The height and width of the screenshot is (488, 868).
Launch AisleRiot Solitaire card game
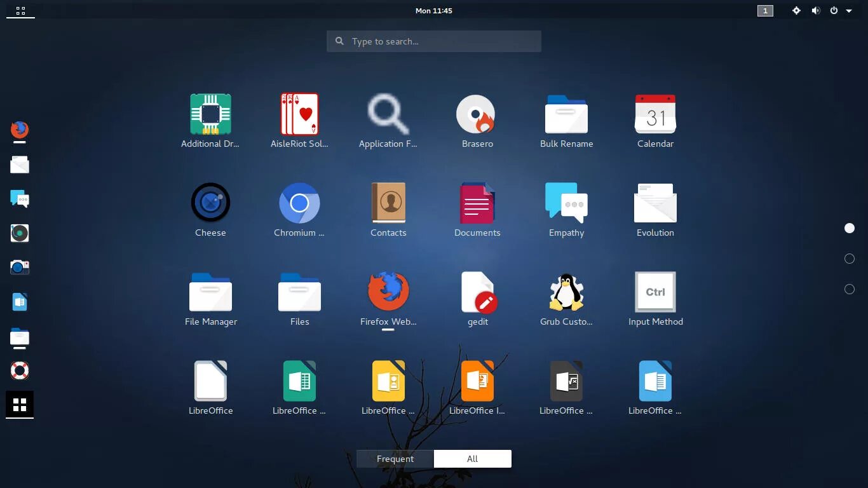(299, 114)
